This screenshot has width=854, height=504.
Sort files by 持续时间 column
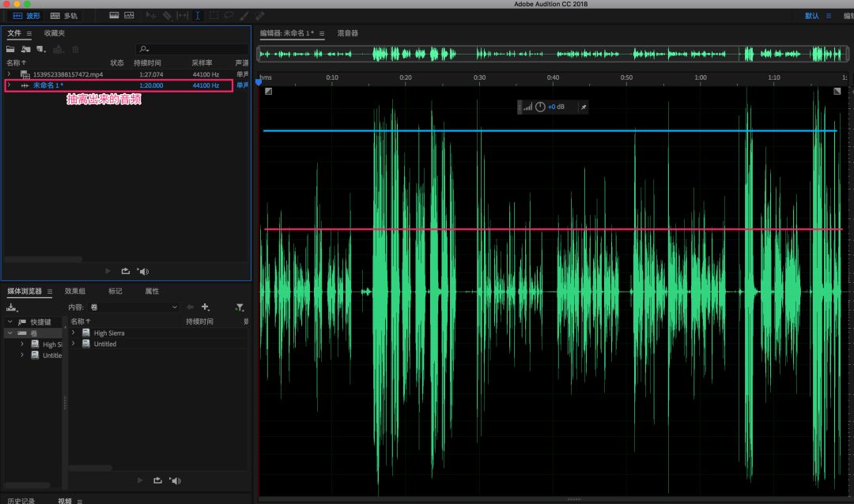point(147,62)
